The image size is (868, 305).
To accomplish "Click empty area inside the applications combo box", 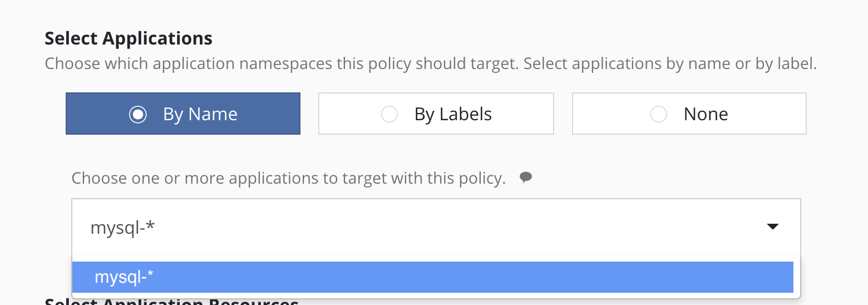I will pos(445,227).
